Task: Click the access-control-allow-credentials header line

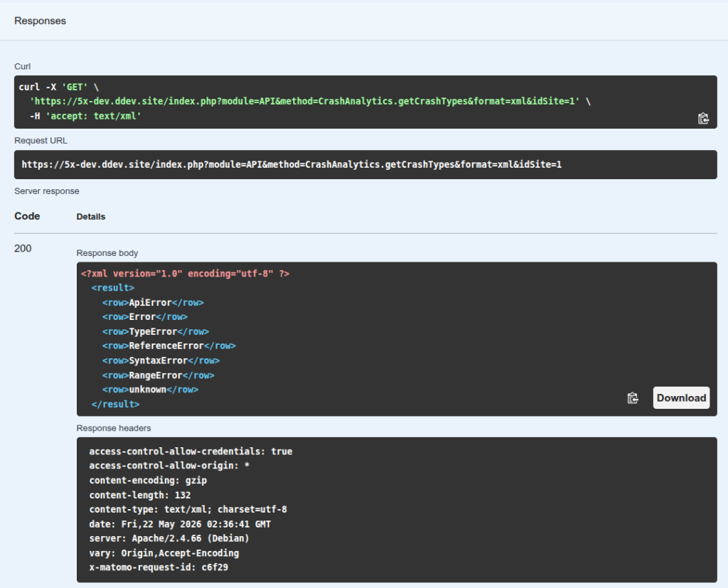Action: pos(191,451)
